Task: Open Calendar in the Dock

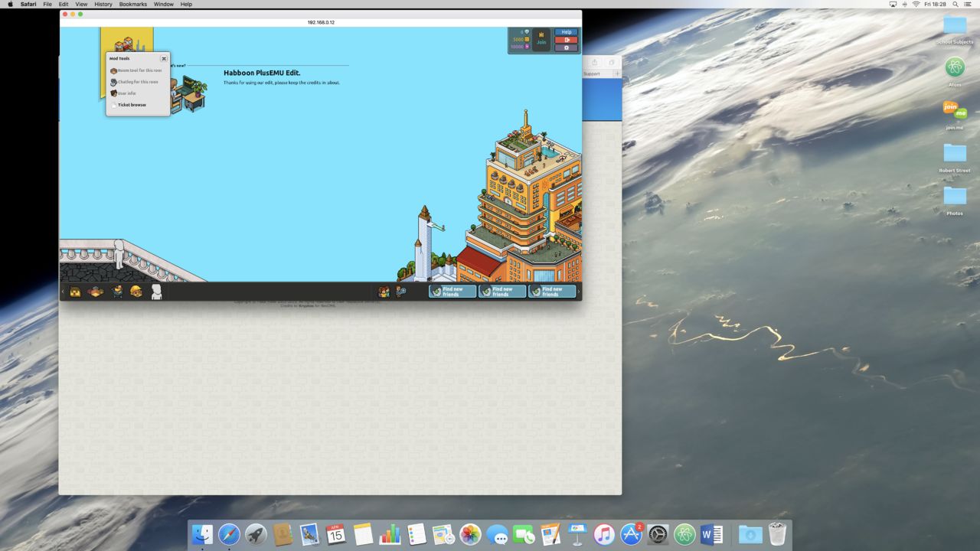Action: 336,534
